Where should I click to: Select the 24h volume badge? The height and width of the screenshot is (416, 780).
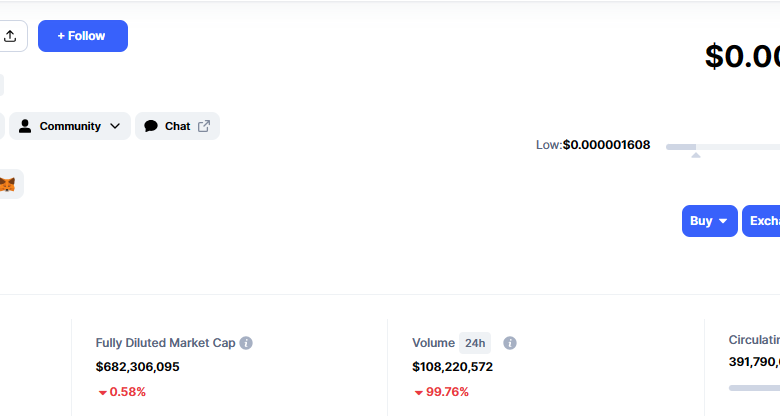point(475,343)
